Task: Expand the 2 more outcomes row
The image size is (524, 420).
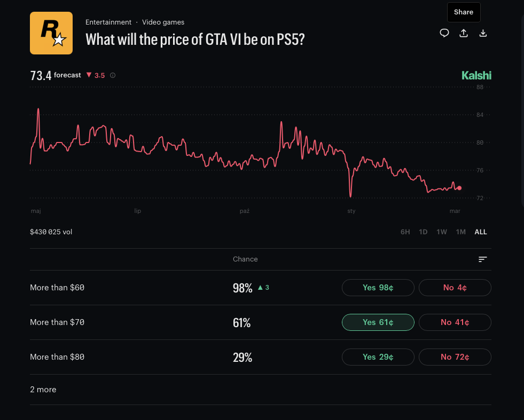Action: 43,390
